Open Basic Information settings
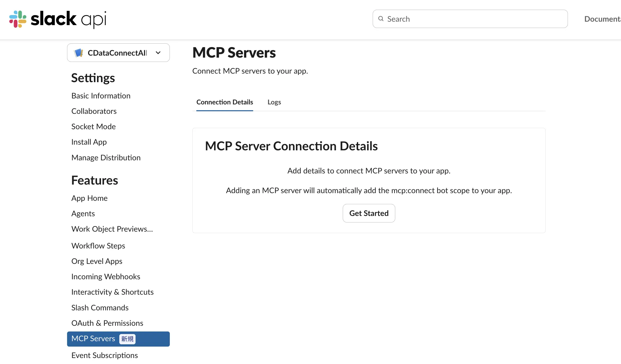Image resolution: width=621 pixels, height=364 pixels. (x=101, y=96)
